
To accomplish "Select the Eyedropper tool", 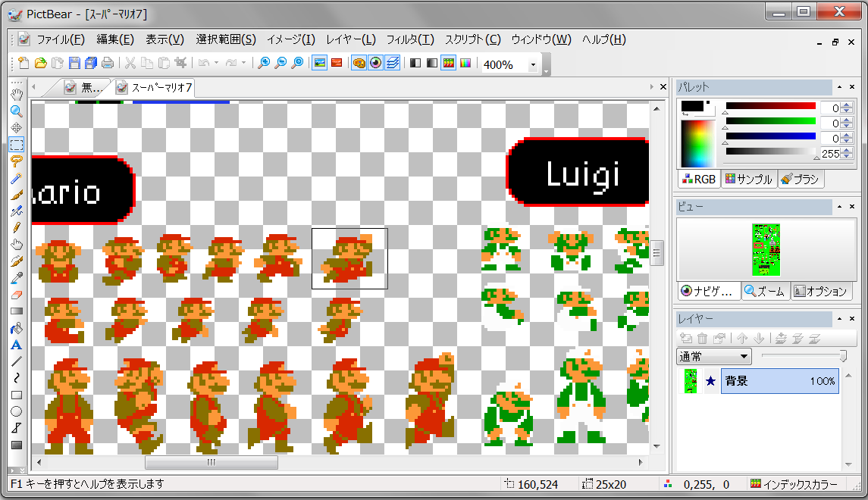I will (x=17, y=278).
